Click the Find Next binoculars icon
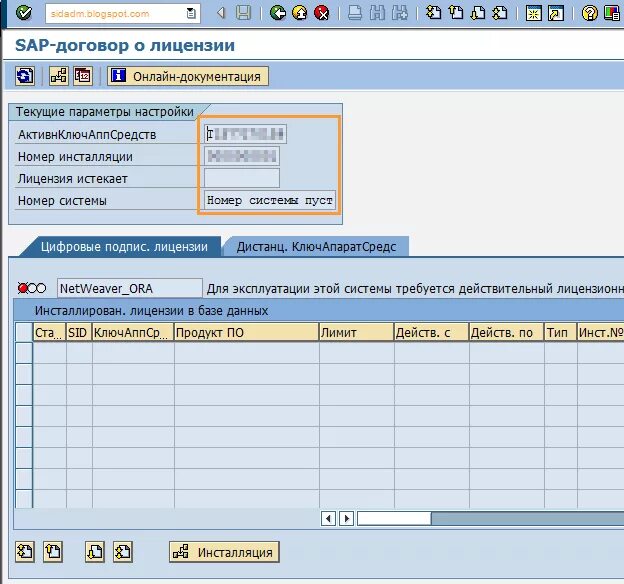The height and width of the screenshot is (584, 624). [400, 13]
